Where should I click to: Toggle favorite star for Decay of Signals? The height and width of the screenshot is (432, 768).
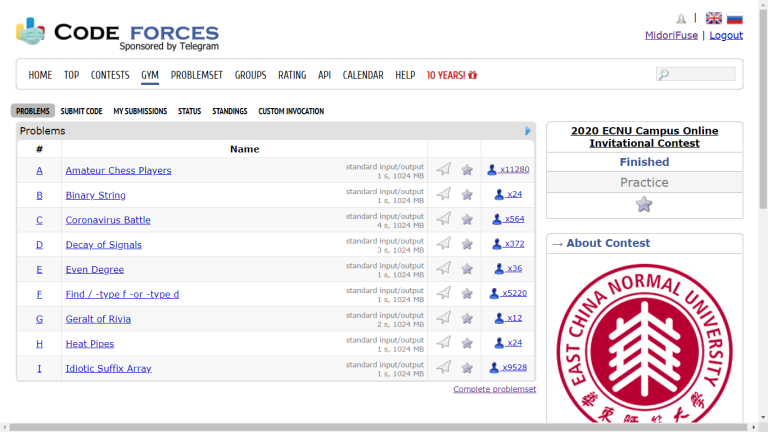tap(466, 244)
